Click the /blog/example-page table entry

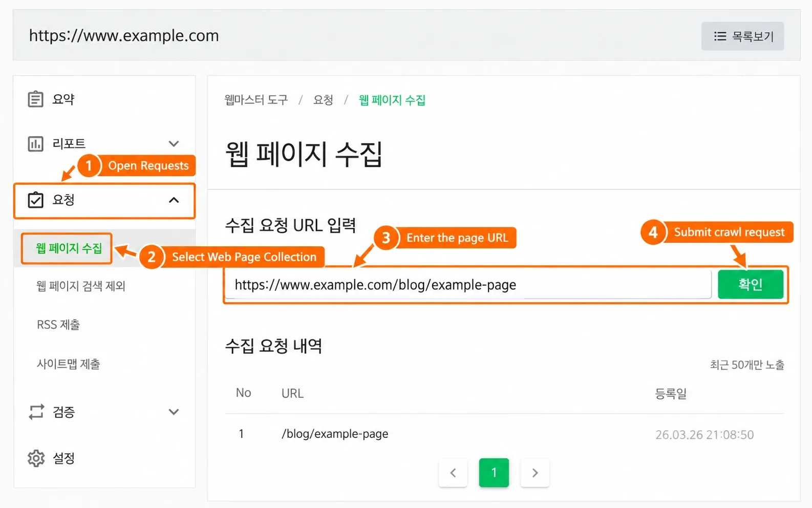[x=335, y=434]
